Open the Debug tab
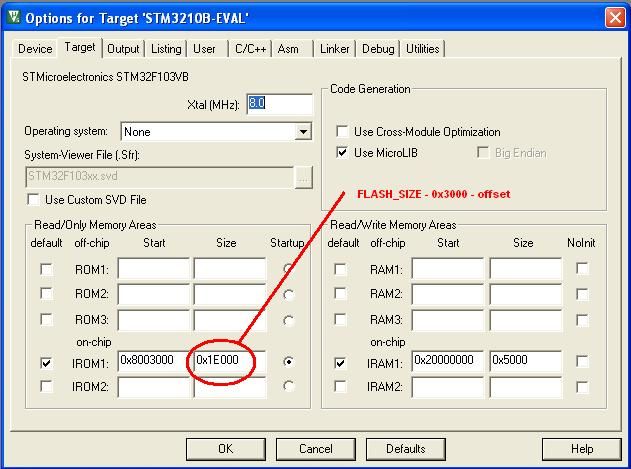Screen dimensions: 631x469 (x=378, y=49)
